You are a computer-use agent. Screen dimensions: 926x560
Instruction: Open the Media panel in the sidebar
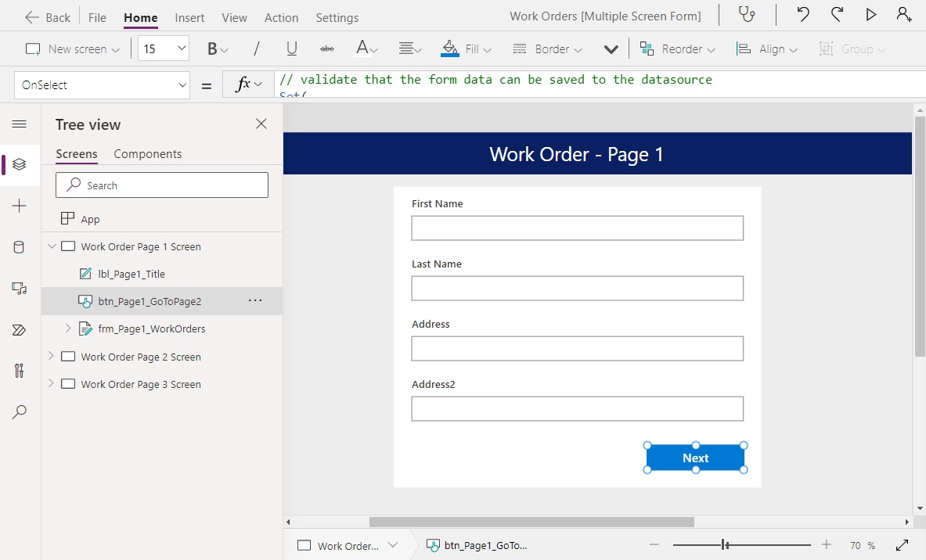(20, 289)
